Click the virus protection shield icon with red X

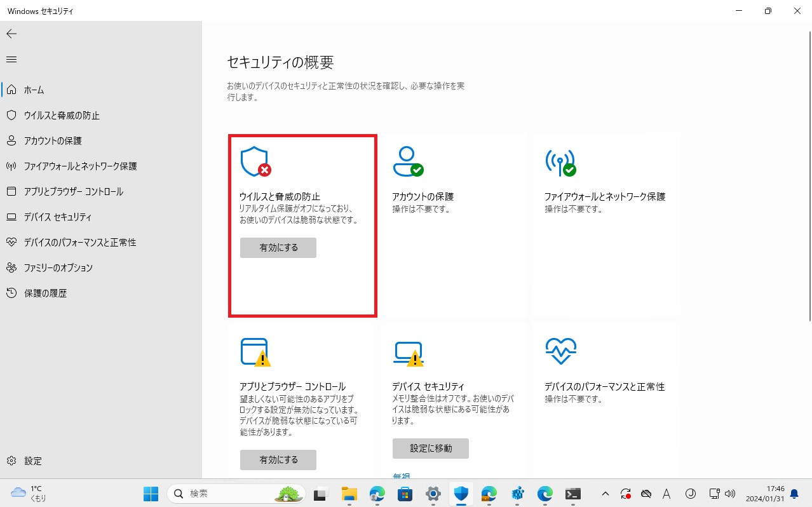click(x=255, y=161)
